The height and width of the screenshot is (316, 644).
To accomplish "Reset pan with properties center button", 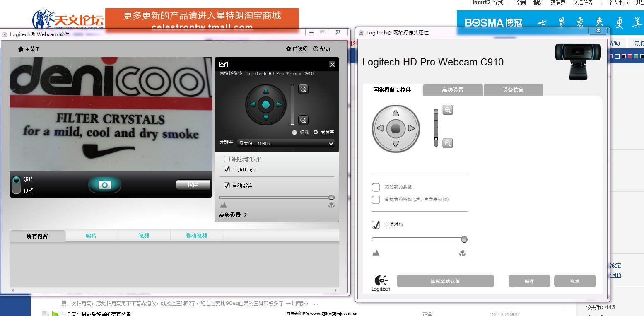I will point(396,128).
